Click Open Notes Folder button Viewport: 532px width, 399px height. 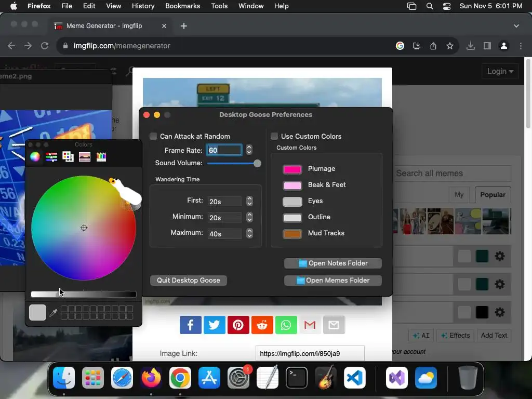(x=333, y=263)
